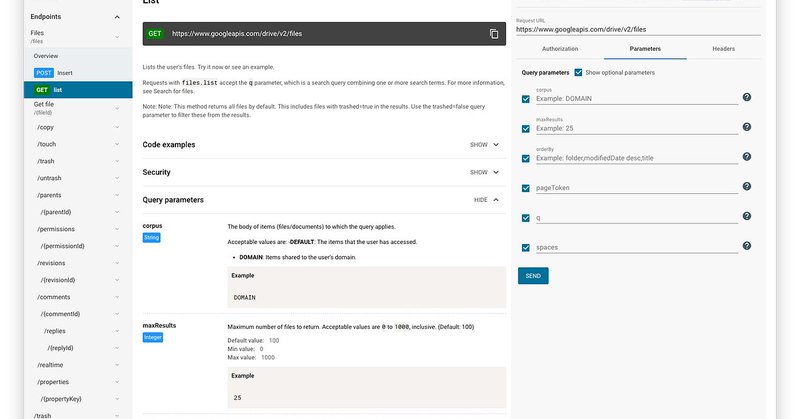800x419 pixels.
Task: Focus the maxResults parameter input field
Action: (x=637, y=129)
